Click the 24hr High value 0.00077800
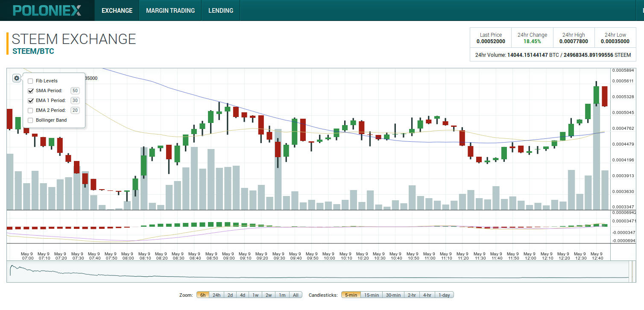The height and width of the screenshot is (310, 644). [x=574, y=41]
